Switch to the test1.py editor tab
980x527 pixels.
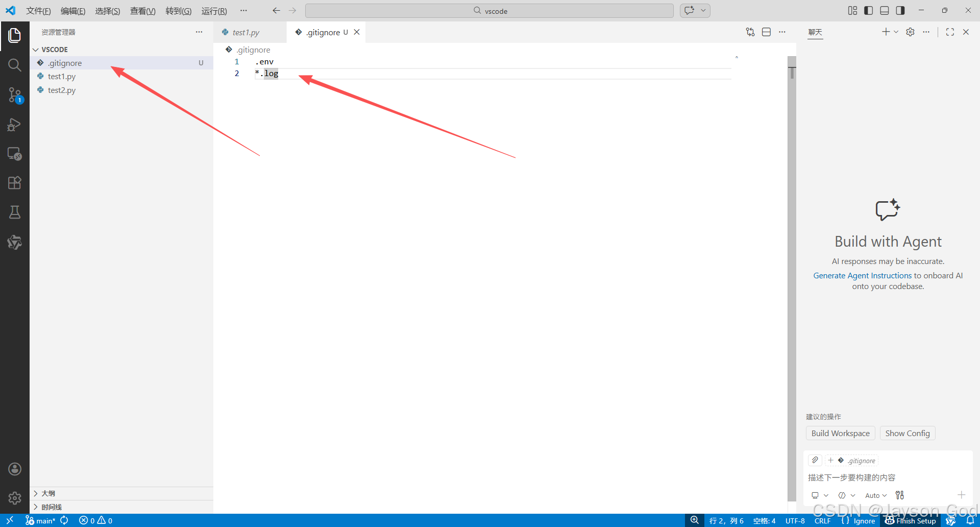click(250, 32)
